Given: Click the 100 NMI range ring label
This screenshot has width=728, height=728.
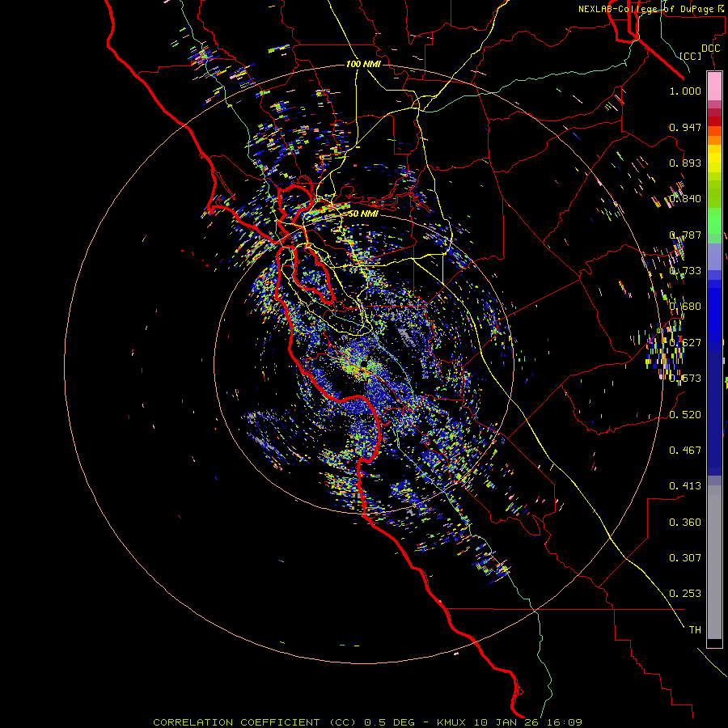Looking at the screenshot, I should pyautogui.click(x=363, y=64).
